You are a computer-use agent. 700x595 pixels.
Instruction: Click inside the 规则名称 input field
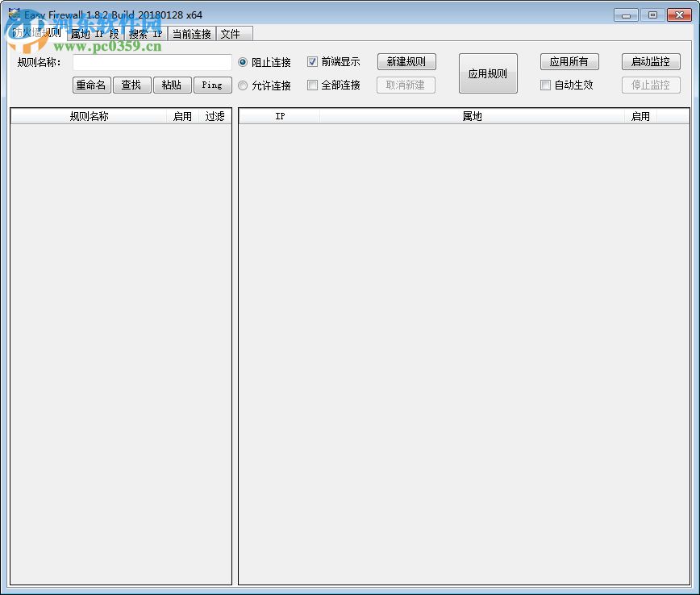[153, 62]
